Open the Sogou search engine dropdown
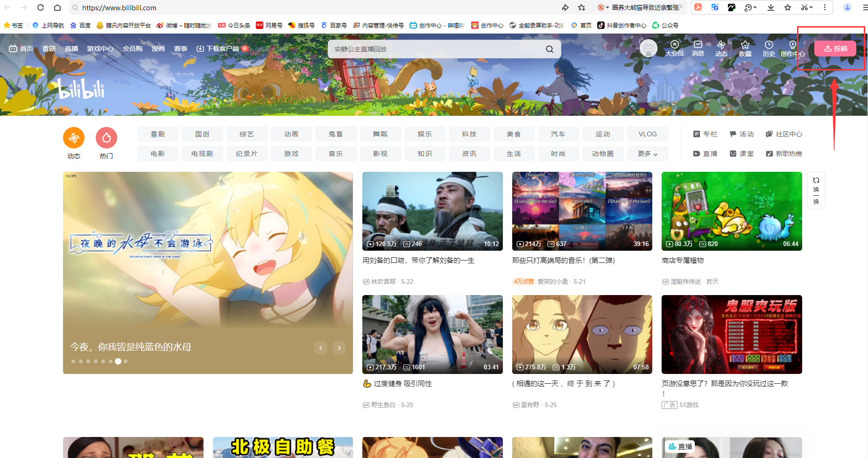868x458 pixels. [603, 7]
